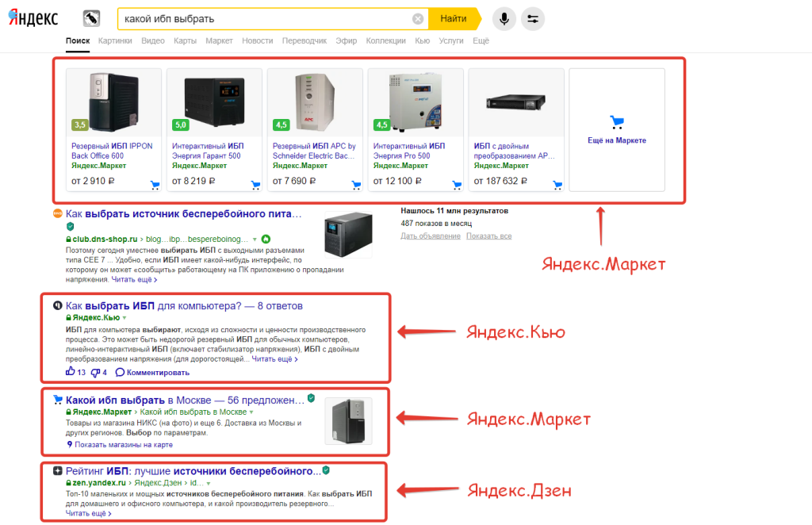Click the green circle badge after the dns-shop URL
The height and width of the screenshot is (525, 812).
(x=266, y=239)
